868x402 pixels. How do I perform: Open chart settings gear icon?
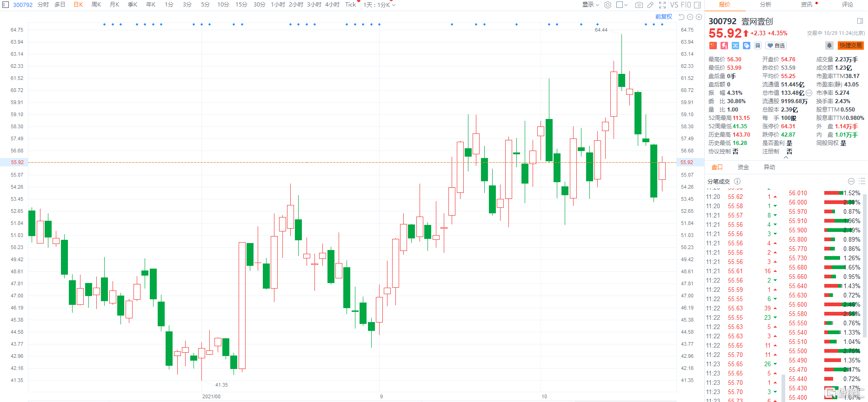pyautogui.click(x=608, y=5)
